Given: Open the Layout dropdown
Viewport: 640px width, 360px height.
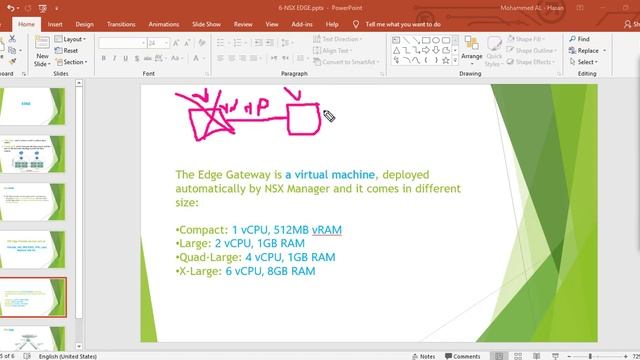Looking at the screenshot, I should (70, 39).
